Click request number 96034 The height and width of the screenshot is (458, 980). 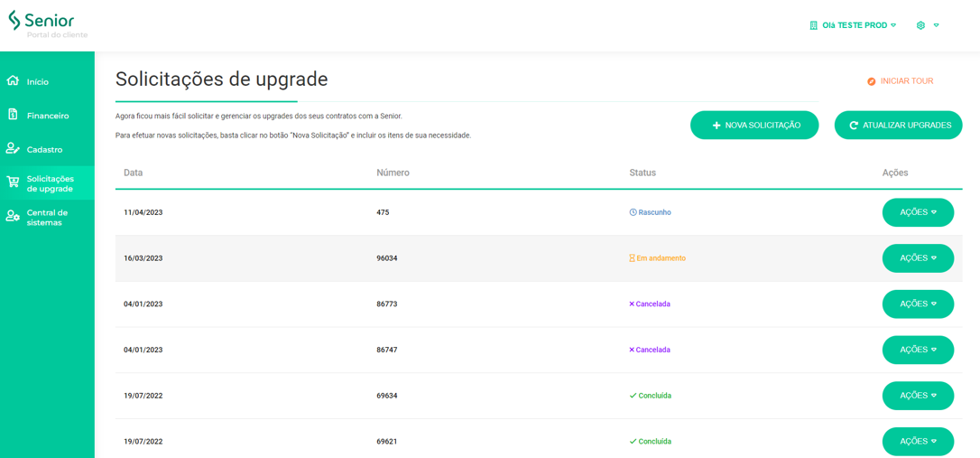[x=387, y=257]
